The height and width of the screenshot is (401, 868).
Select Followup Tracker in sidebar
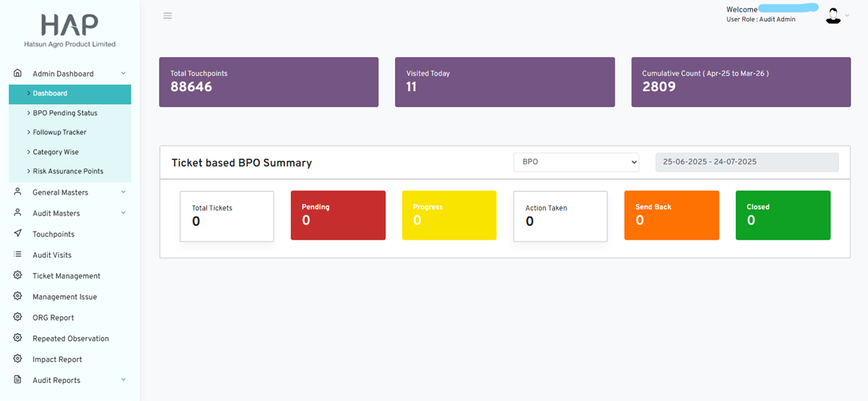tap(59, 132)
